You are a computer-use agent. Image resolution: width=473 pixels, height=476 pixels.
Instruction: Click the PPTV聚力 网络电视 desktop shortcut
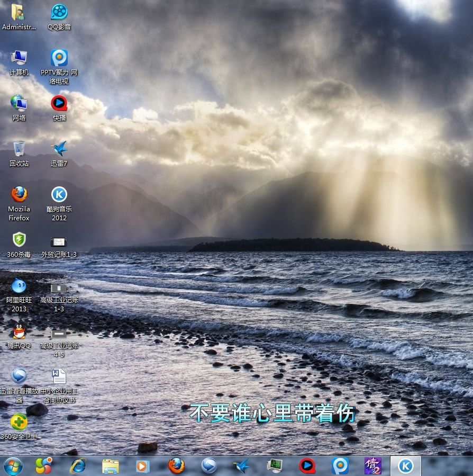pos(59,67)
